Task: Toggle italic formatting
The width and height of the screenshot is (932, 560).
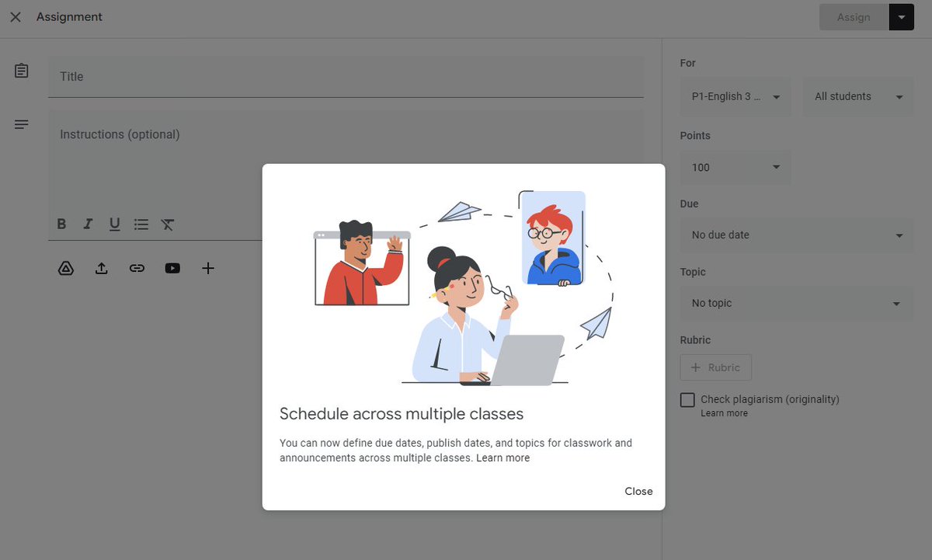Action: 88,224
